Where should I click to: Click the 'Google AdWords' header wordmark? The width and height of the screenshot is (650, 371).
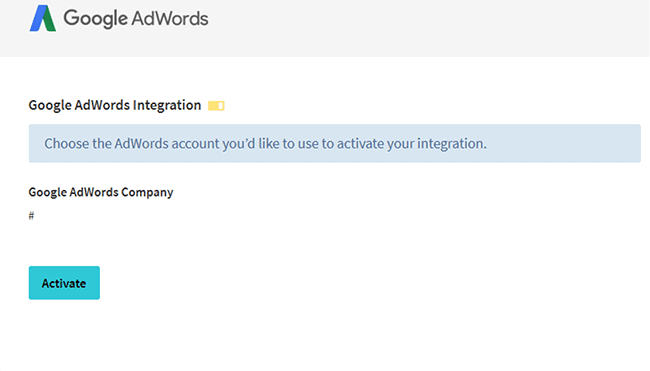[136, 19]
